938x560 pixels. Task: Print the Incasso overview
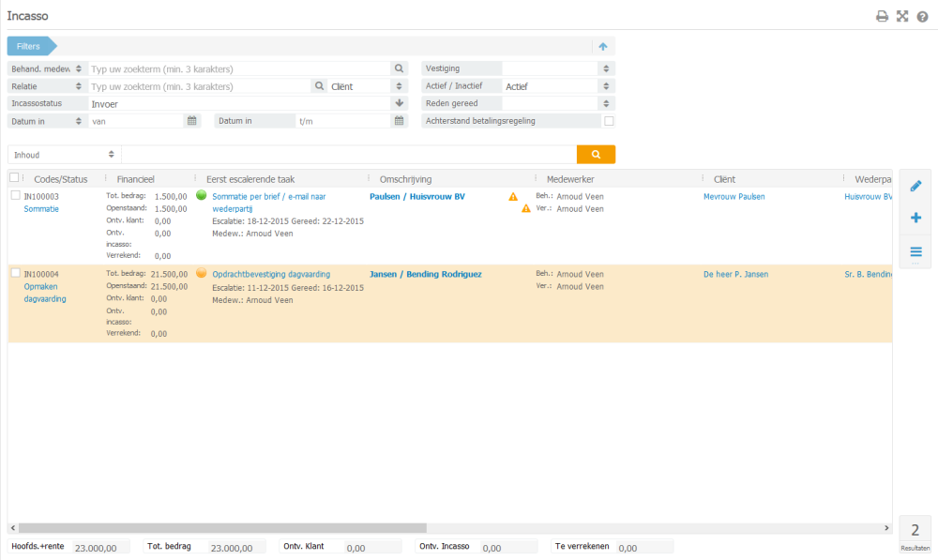click(x=882, y=16)
